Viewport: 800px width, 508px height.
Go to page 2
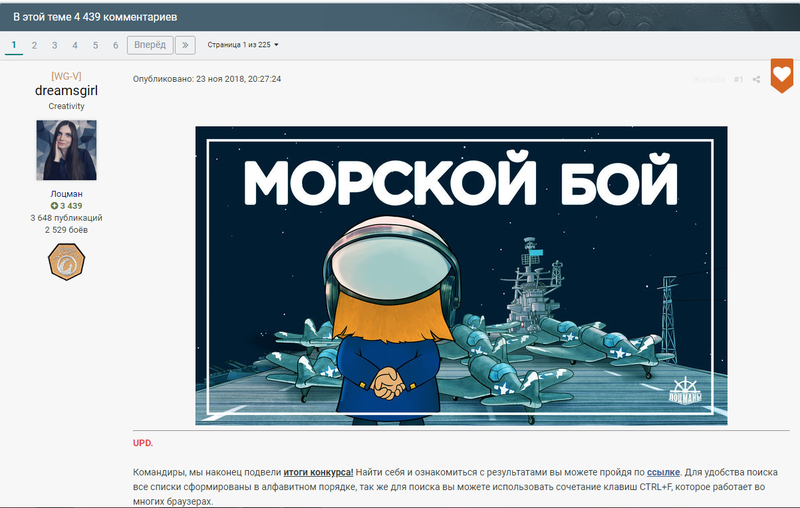tap(34, 45)
